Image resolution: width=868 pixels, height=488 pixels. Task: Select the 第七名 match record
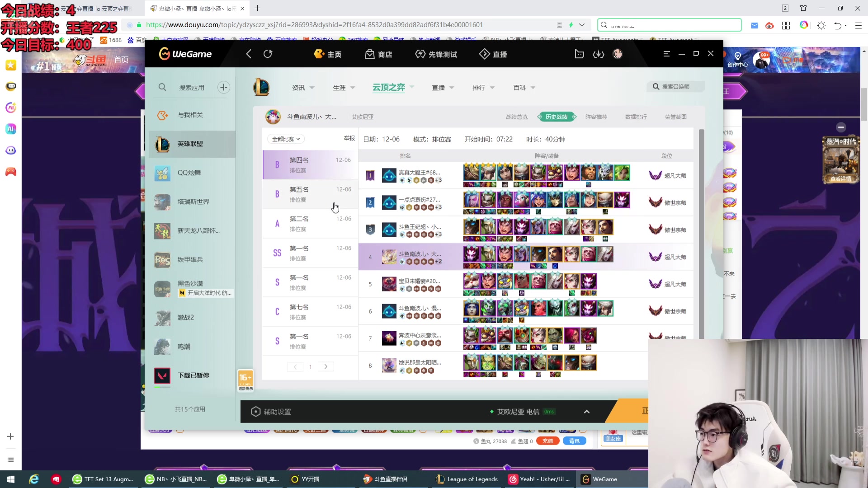point(310,312)
